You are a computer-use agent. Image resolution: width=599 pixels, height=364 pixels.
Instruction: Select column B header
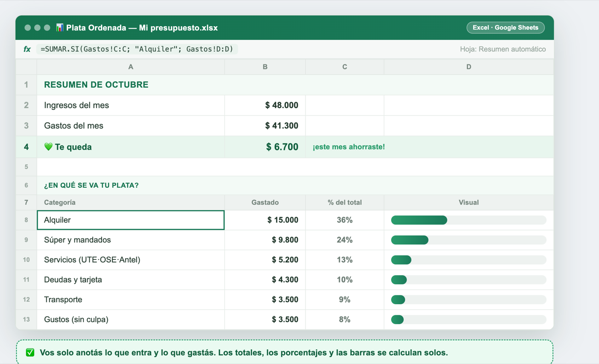click(x=265, y=67)
